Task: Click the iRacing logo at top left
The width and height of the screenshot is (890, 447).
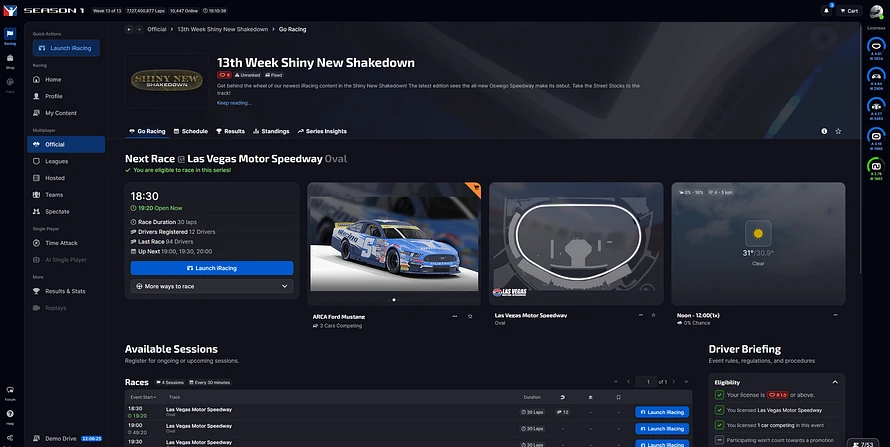Action: point(10,10)
